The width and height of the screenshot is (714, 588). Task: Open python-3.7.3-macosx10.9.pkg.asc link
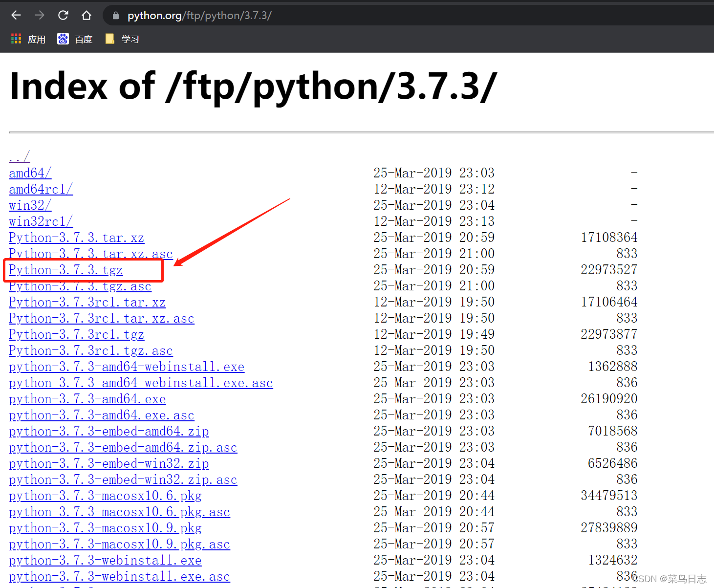click(120, 544)
